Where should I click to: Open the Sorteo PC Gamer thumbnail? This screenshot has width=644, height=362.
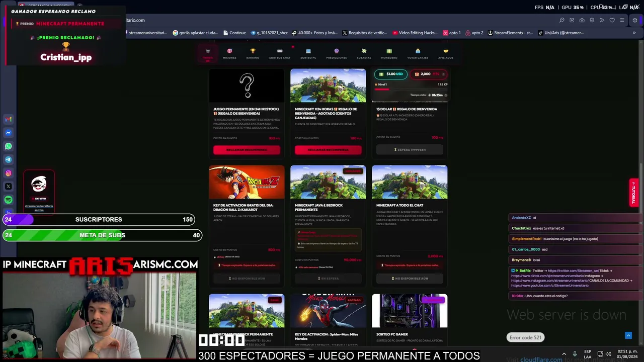click(410, 311)
